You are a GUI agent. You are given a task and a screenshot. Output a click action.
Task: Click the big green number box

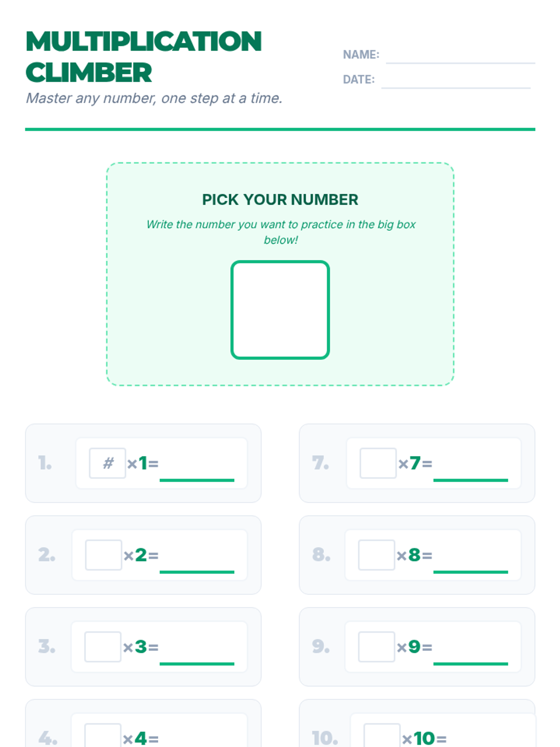pyautogui.click(x=280, y=310)
